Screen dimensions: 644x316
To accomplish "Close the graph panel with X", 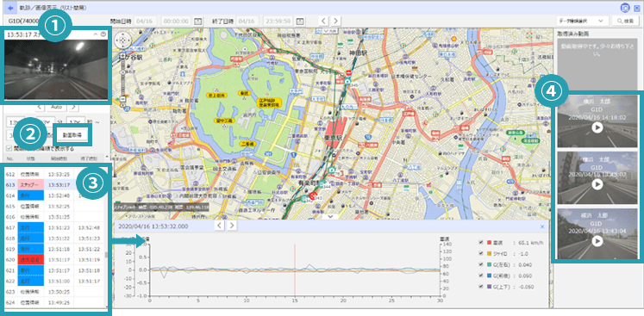I will click(542, 226).
